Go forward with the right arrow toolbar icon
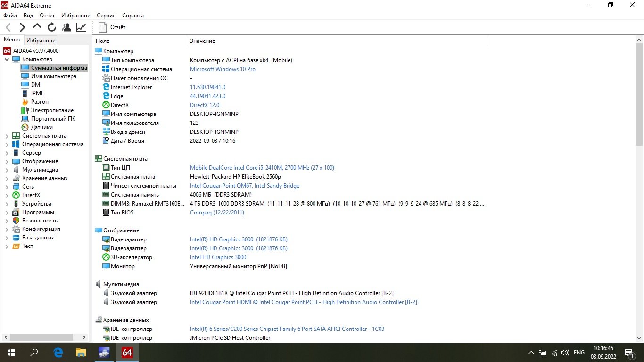The width and height of the screenshot is (644, 362). [x=23, y=27]
